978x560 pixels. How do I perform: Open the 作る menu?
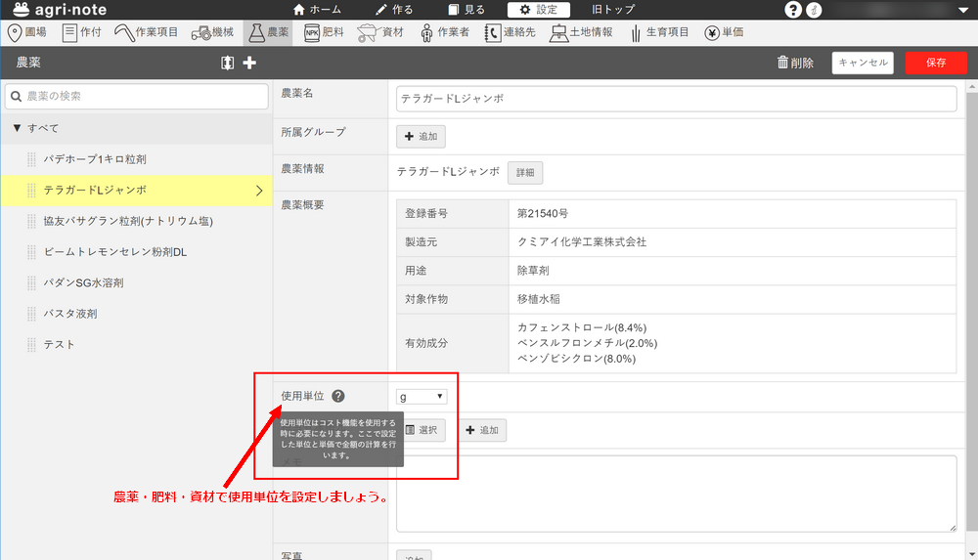click(x=394, y=10)
